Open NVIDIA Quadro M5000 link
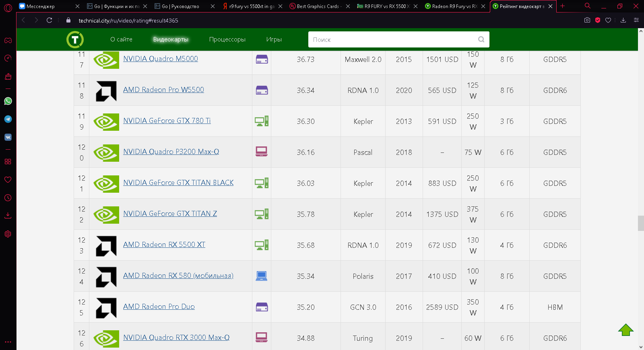Viewport: 644px width, 350px height. tap(161, 59)
